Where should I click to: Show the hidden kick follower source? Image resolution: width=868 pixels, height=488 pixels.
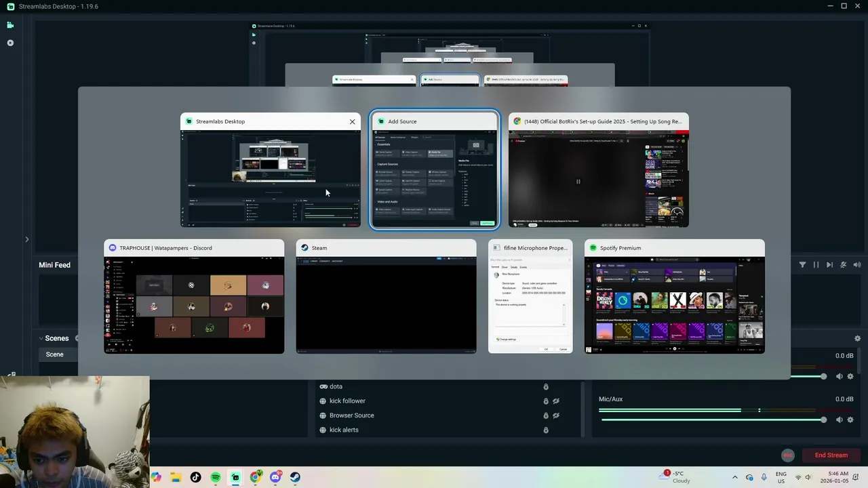pos(556,401)
